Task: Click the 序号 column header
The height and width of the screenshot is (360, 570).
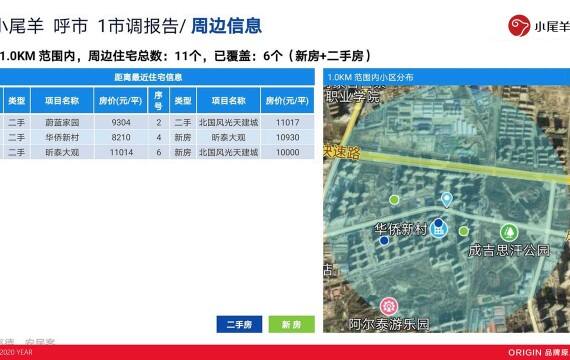Action: 158,100
